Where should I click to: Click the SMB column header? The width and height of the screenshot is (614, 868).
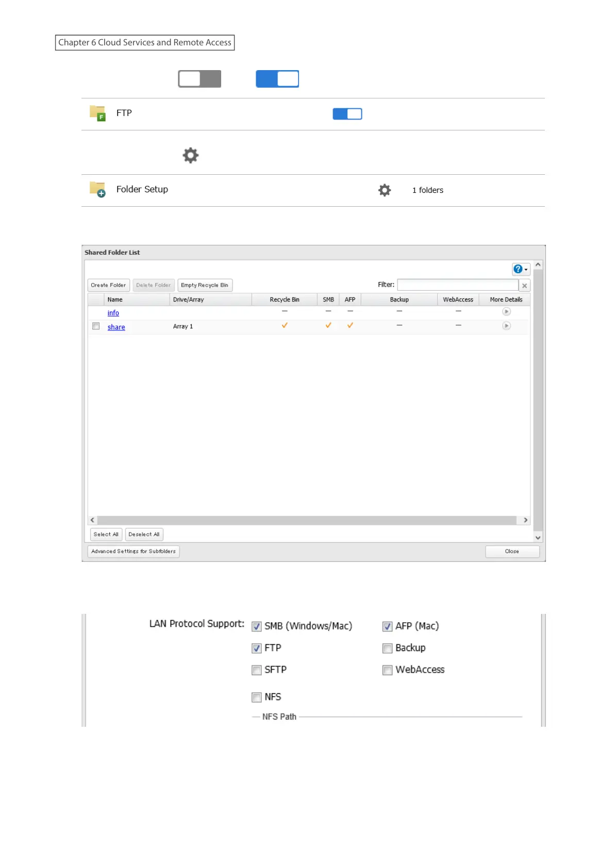point(328,299)
